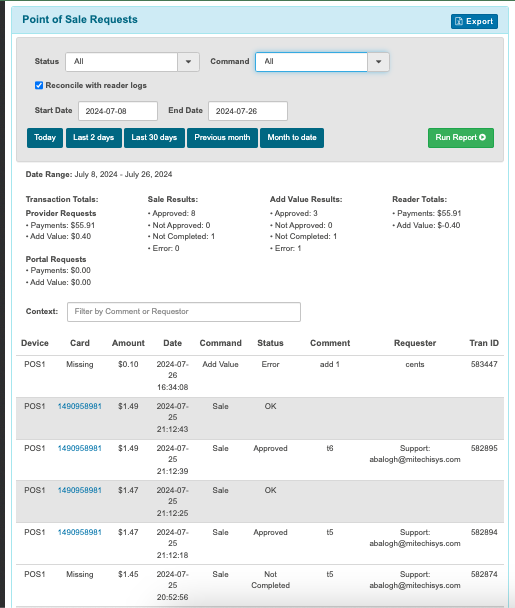Viewport: 515px width, 608px height.
Task: Run the report with green button
Action: coord(461,138)
